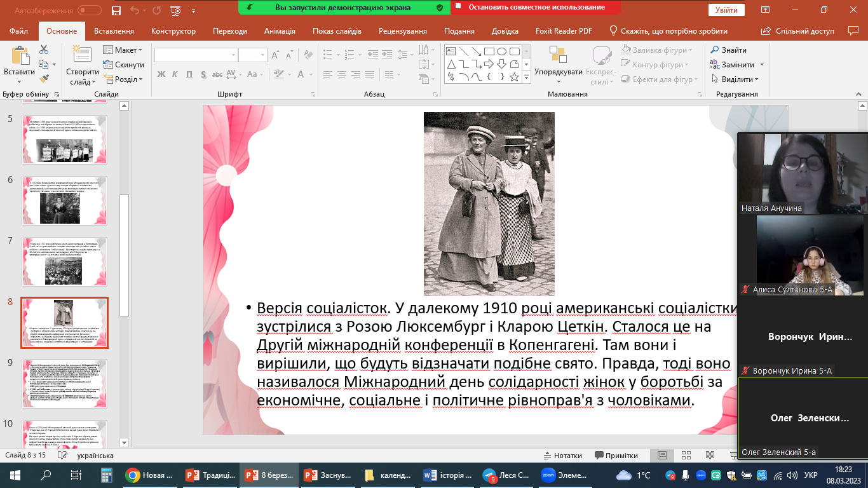Viewport: 868px width, 488px height.
Task: Copy the selection with the copy icon
Action: pyautogui.click(x=43, y=64)
